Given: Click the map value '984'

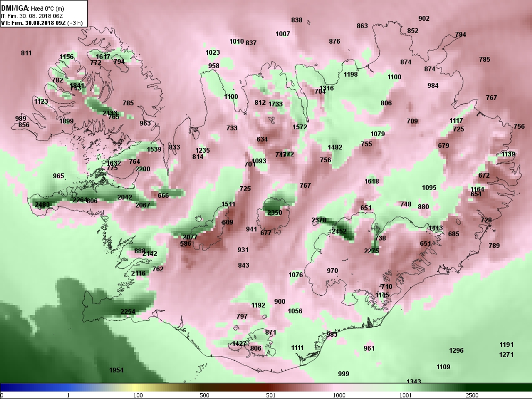Looking at the screenshot, I should click(433, 86).
